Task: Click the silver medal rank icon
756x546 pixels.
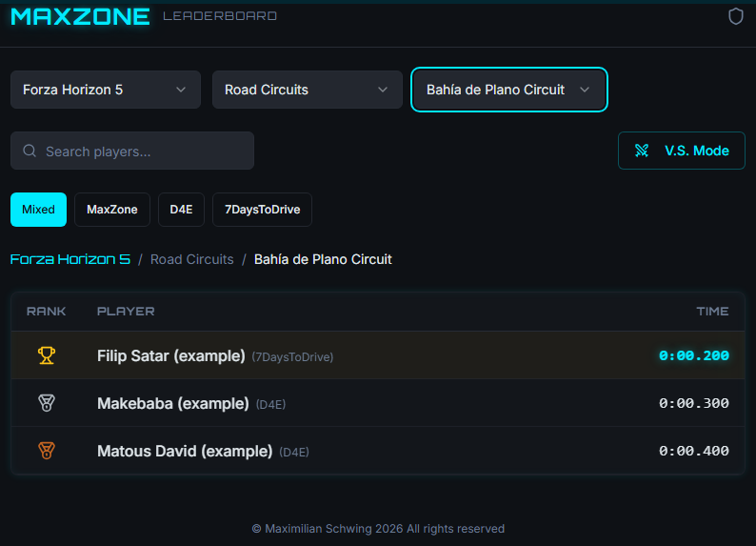Action: click(x=47, y=403)
